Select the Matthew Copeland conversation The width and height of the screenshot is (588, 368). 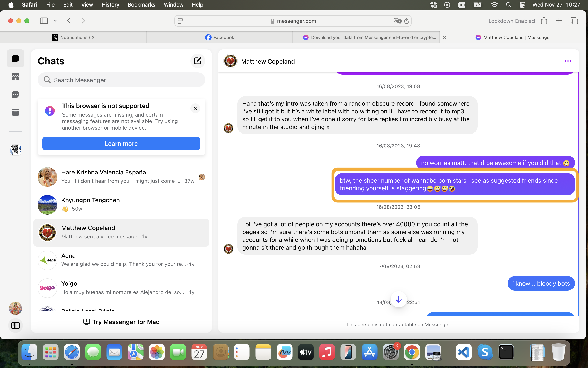tap(121, 233)
